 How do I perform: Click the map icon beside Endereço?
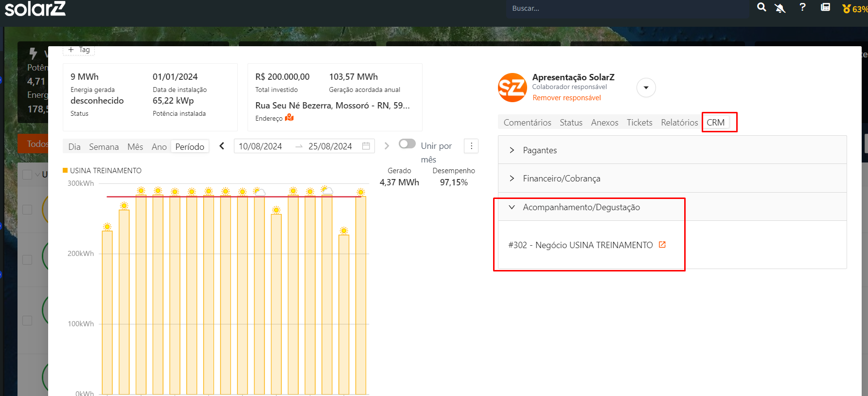[289, 118]
